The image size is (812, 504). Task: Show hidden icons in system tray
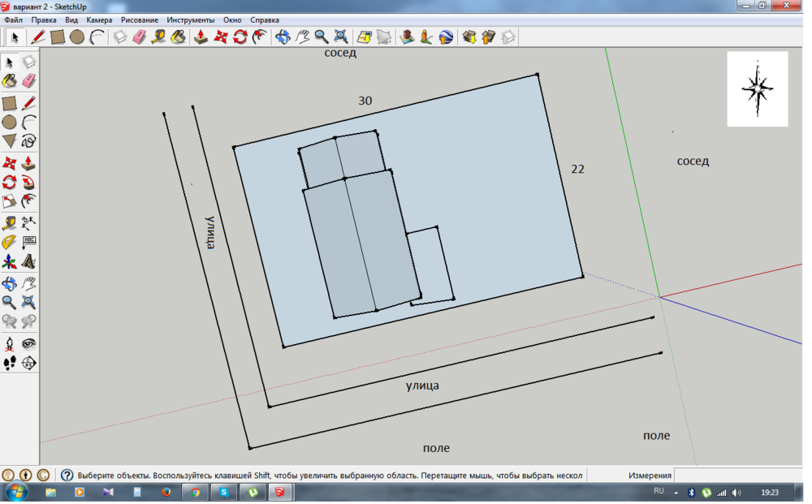(x=676, y=493)
